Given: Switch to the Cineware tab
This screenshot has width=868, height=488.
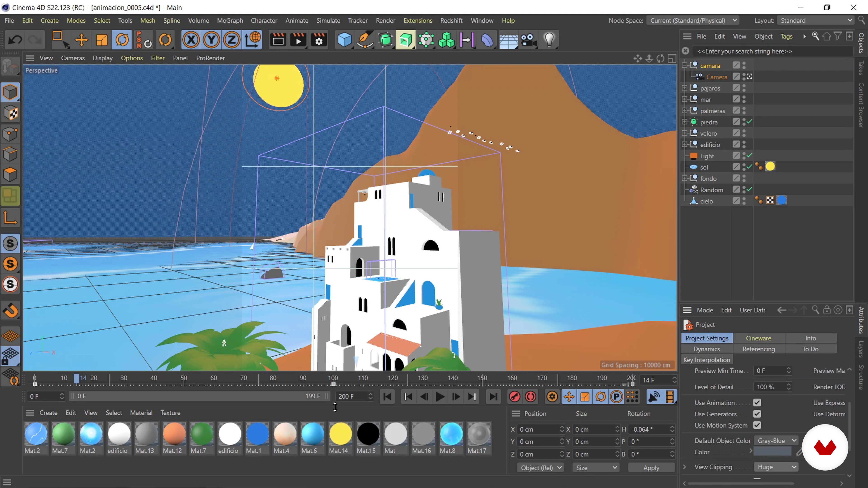Looking at the screenshot, I should click(758, 338).
